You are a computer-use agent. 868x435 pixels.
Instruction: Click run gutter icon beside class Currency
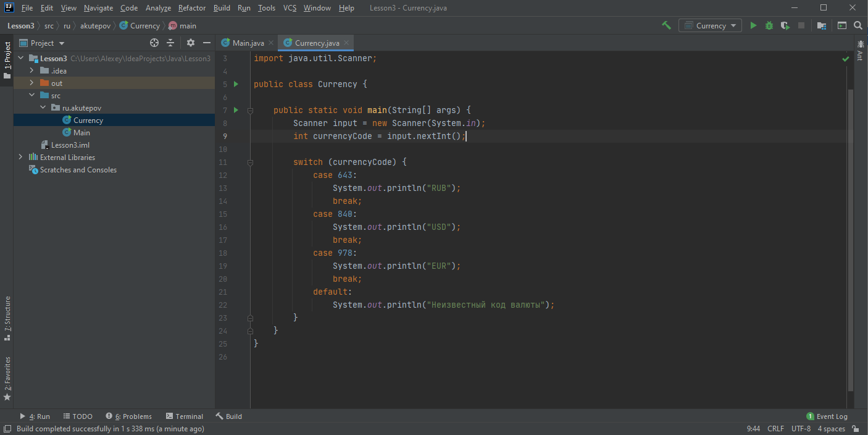tap(236, 83)
